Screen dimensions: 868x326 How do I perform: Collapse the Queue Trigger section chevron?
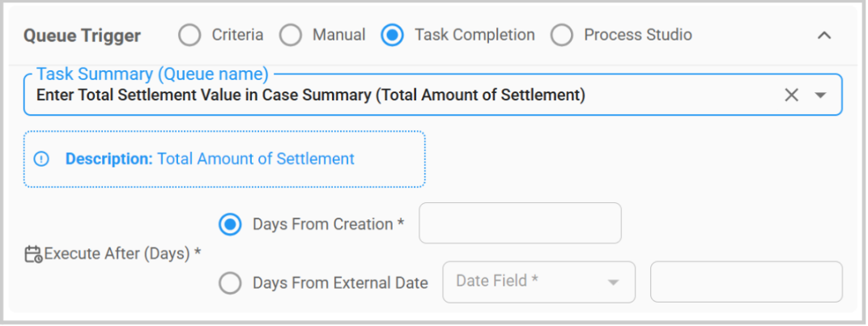point(824,36)
